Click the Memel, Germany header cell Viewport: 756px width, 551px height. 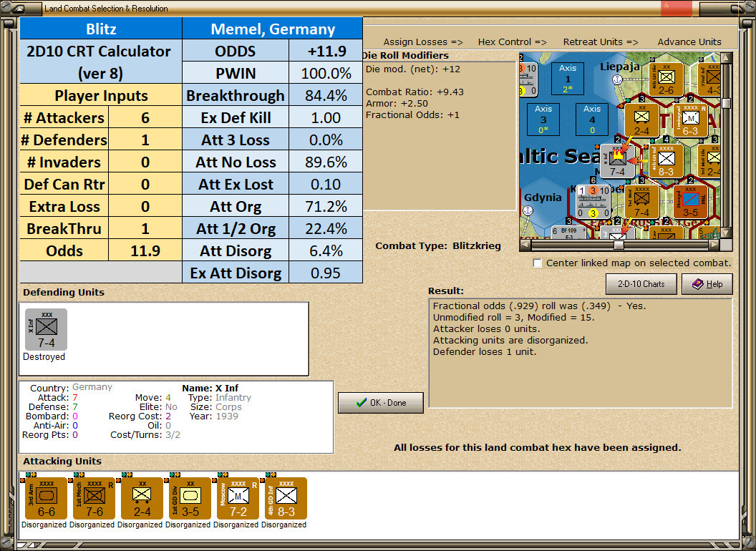click(x=273, y=29)
